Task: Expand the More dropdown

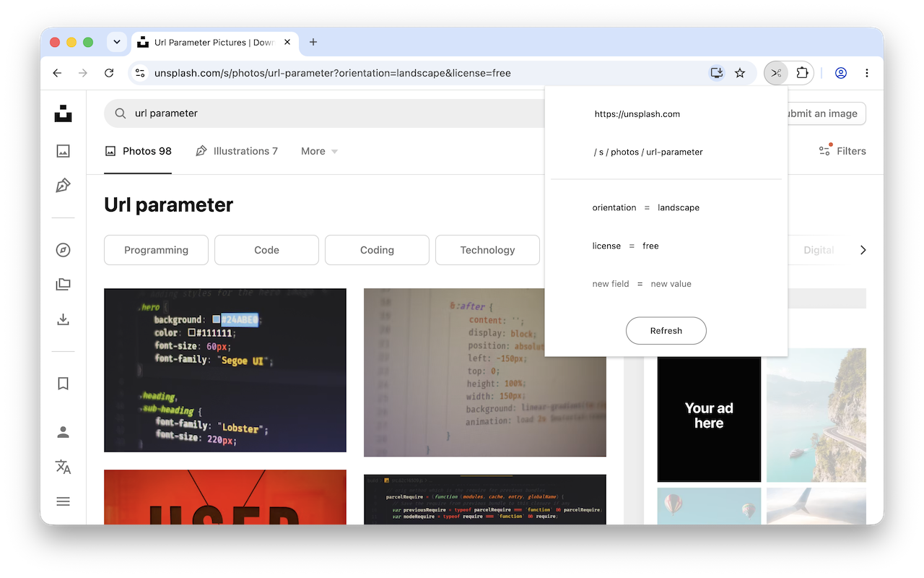Action: tap(319, 151)
